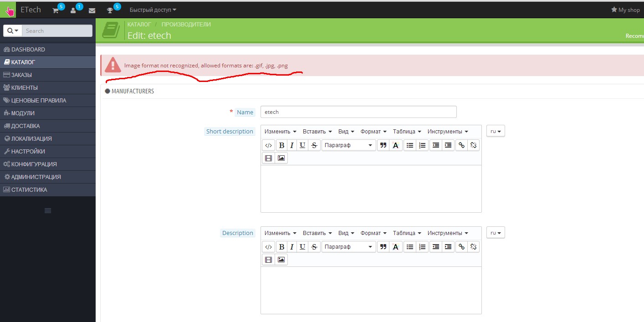Screen dimensions: 644x322
Task: Insert image in Short description editor
Action: click(x=281, y=158)
